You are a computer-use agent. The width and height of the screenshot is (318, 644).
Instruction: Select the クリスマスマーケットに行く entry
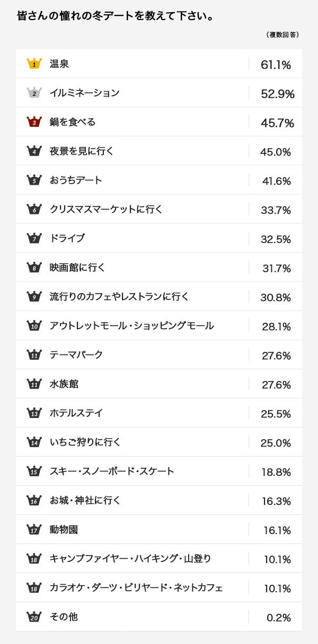[x=106, y=210]
